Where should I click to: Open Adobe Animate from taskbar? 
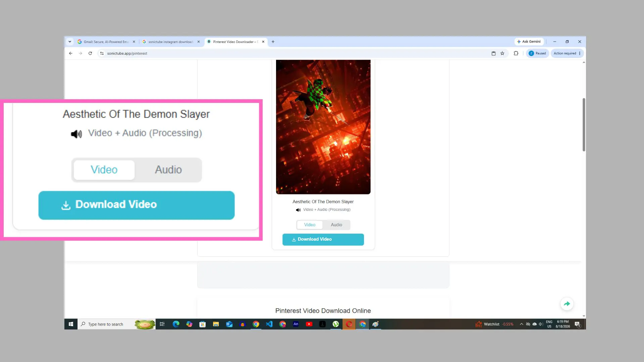click(x=296, y=324)
